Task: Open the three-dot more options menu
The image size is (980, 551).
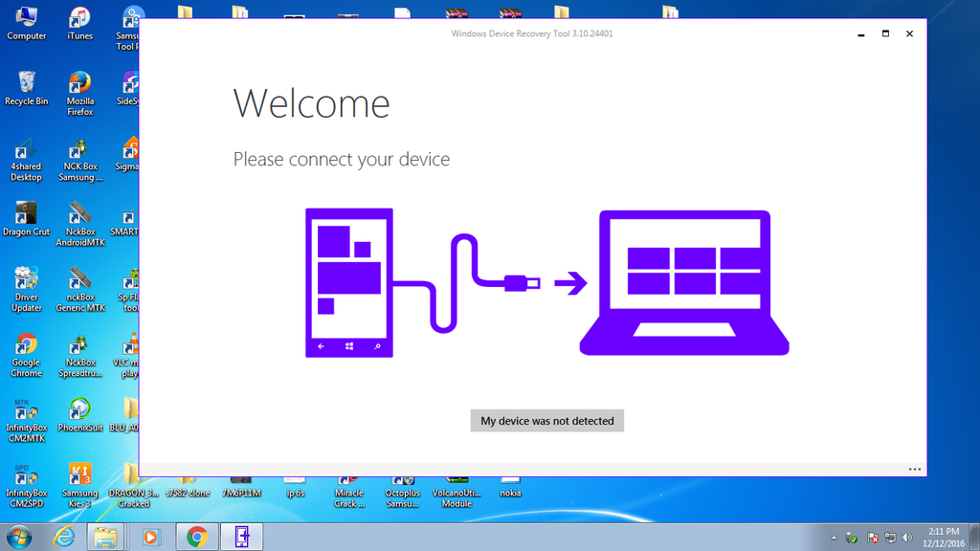Action: [915, 470]
